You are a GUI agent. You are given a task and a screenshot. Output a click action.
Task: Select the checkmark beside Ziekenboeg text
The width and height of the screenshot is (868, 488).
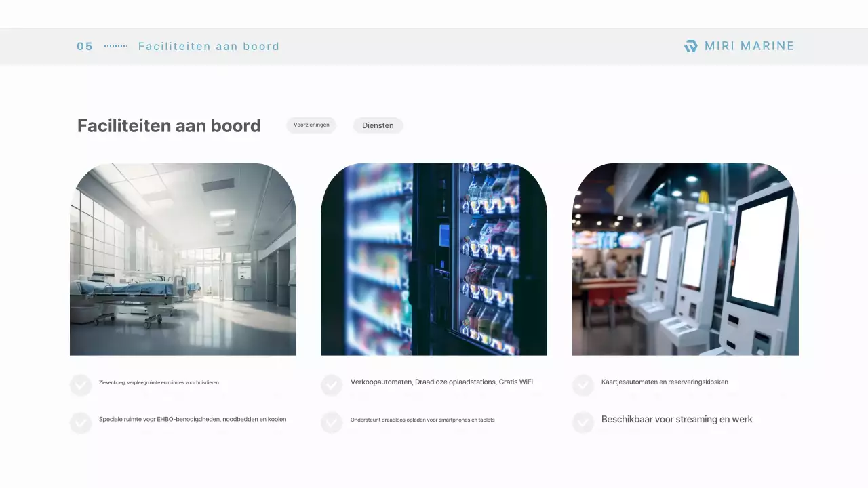pos(81,384)
